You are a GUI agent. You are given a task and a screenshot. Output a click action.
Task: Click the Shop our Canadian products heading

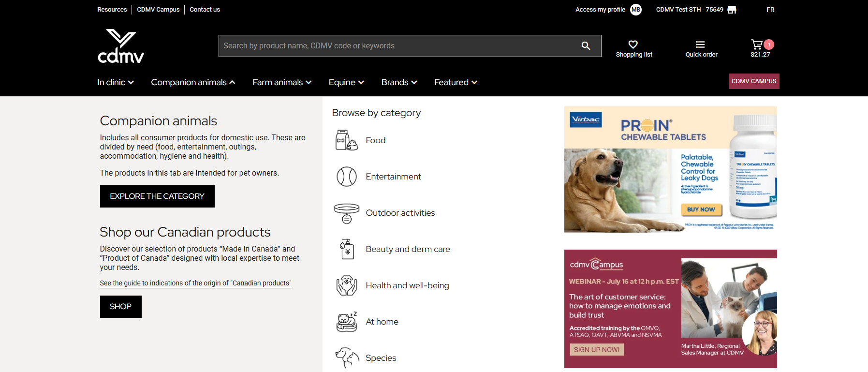tap(185, 232)
